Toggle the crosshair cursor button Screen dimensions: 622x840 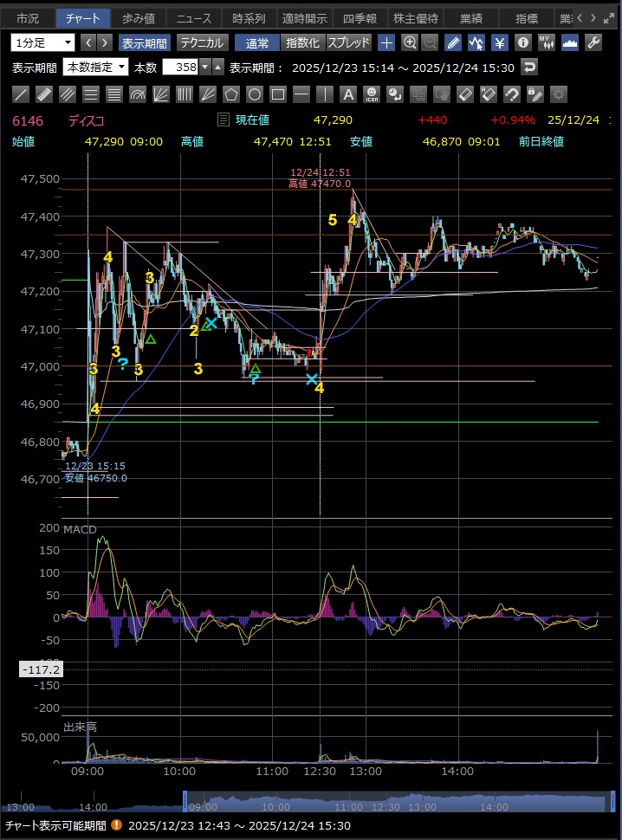coord(386,42)
